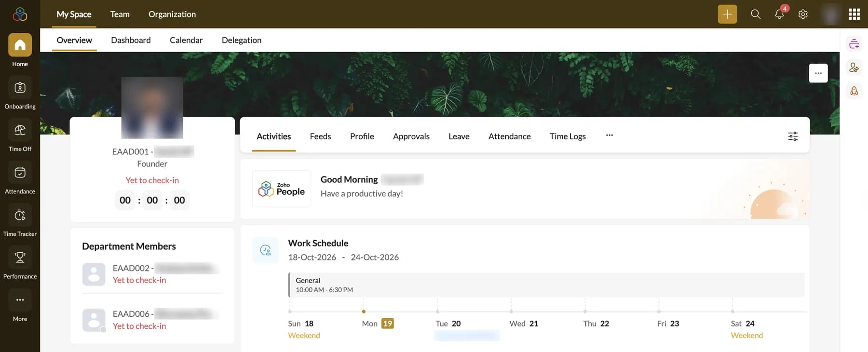The height and width of the screenshot is (352, 868).
Task: Click the Work Schedule clock icon
Action: coord(265,250)
